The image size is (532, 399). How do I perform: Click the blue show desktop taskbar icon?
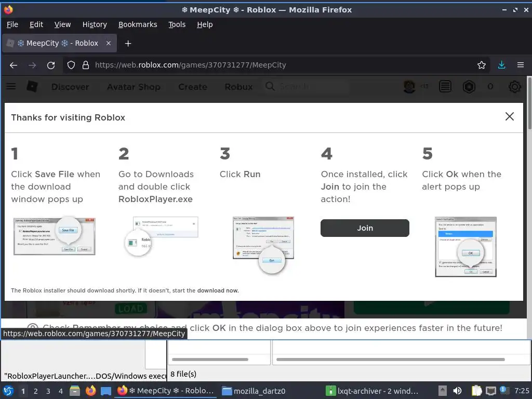pos(106,391)
